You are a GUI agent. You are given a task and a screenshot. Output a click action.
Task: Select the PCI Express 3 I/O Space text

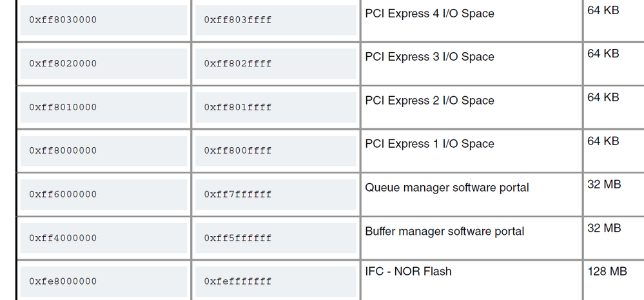coord(429,57)
